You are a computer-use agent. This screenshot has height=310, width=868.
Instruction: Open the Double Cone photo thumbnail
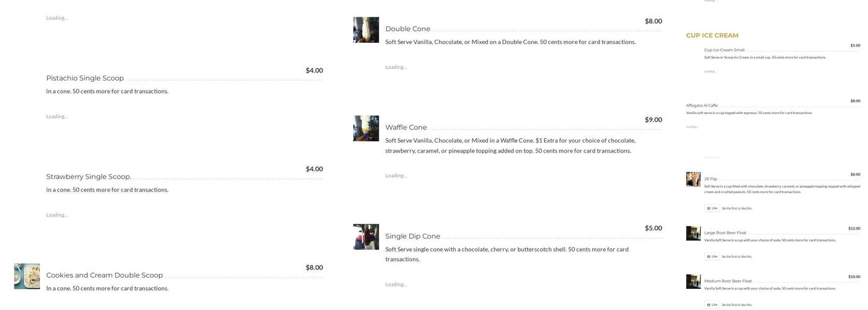point(366,30)
